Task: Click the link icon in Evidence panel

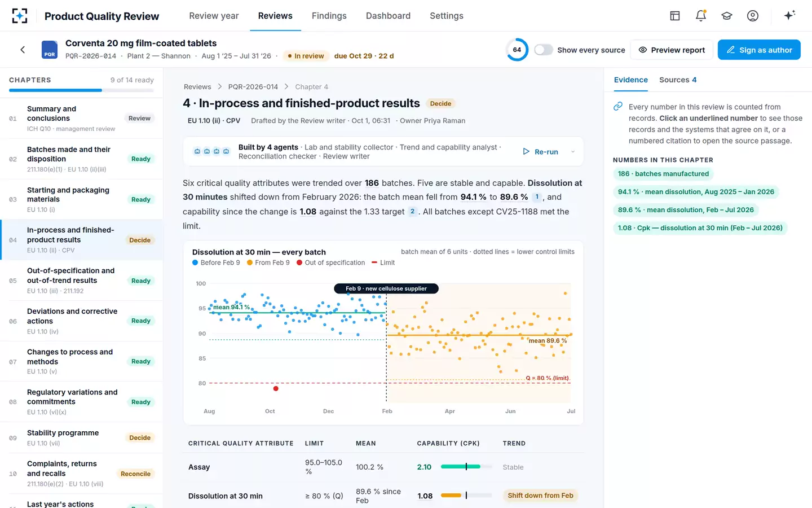Action: pyautogui.click(x=618, y=106)
